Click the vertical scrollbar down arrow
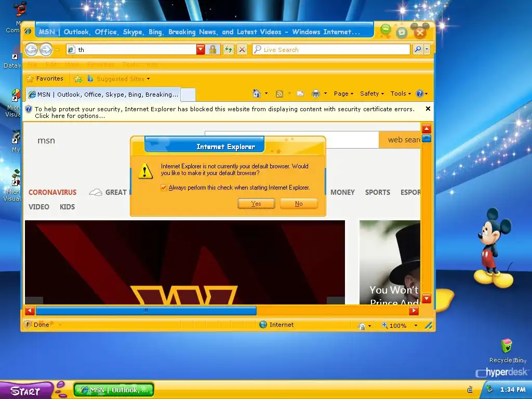Image resolution: width=532 pixels, height=399 pixels. pos(427,299)
